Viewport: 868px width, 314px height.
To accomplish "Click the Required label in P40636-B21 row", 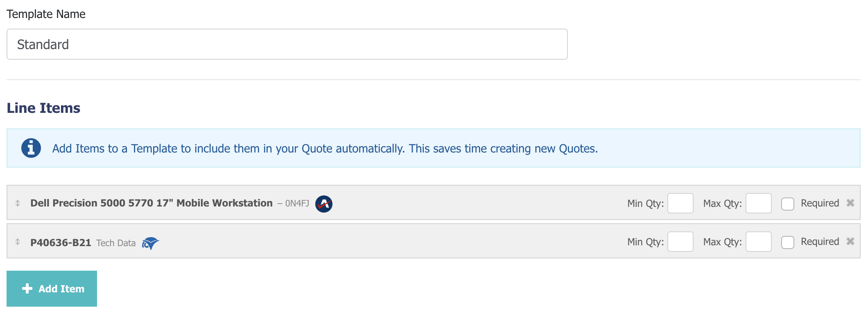I will (x=820, y=242).
